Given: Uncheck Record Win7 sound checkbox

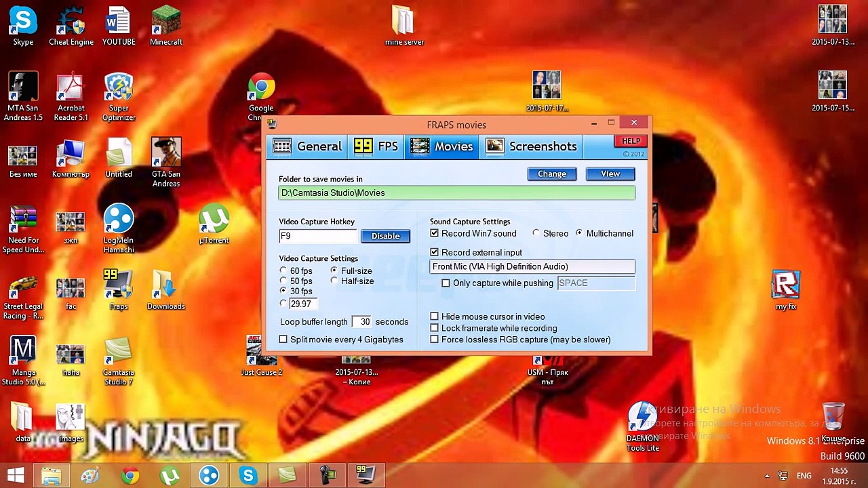Looking at the screenshot, I should click(x=435, y=233).
